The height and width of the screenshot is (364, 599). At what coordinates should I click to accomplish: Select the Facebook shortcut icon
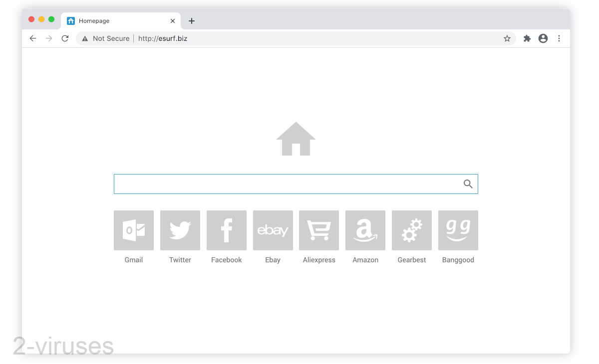(x=226, y=230)
